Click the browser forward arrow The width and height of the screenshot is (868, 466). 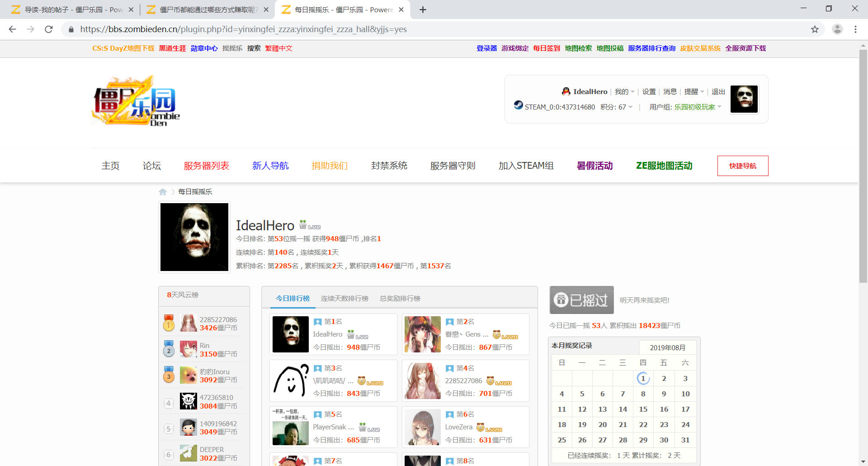[x=30, y=29]
